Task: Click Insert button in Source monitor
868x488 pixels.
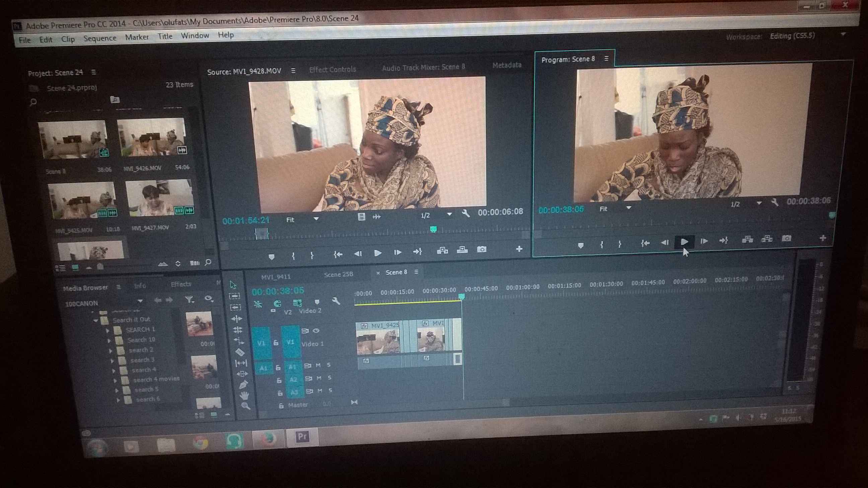Action: click(x=442, y=250)
